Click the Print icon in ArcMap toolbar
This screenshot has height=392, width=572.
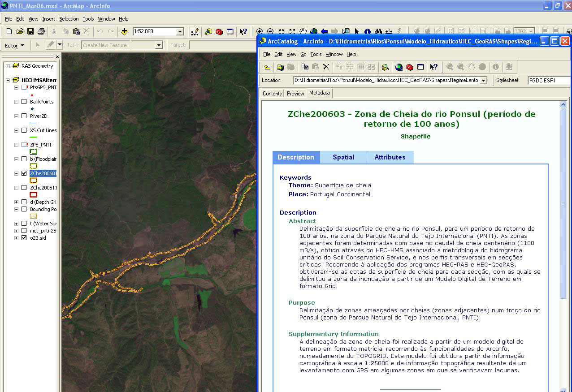point(41,31)
